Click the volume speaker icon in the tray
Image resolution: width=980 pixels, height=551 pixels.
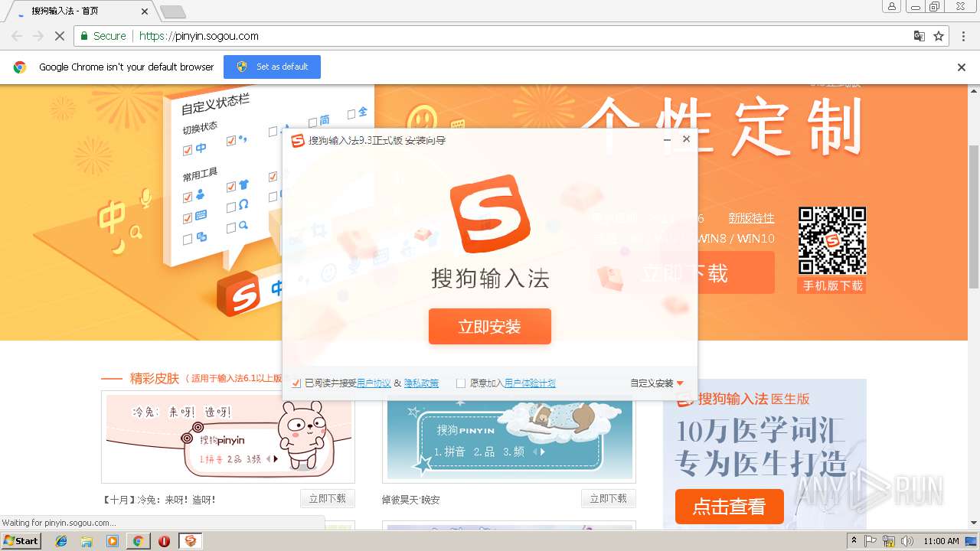[x=906, y=541]
